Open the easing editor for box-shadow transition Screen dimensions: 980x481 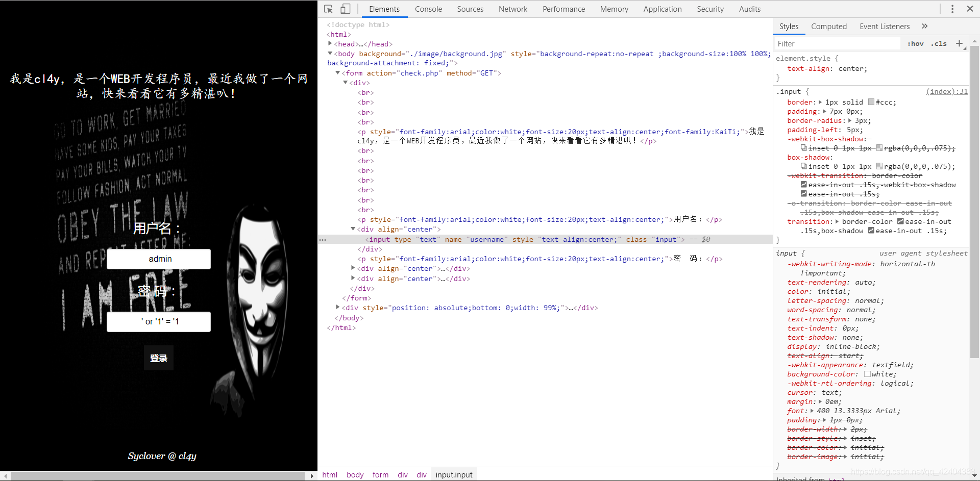[871, 231]
